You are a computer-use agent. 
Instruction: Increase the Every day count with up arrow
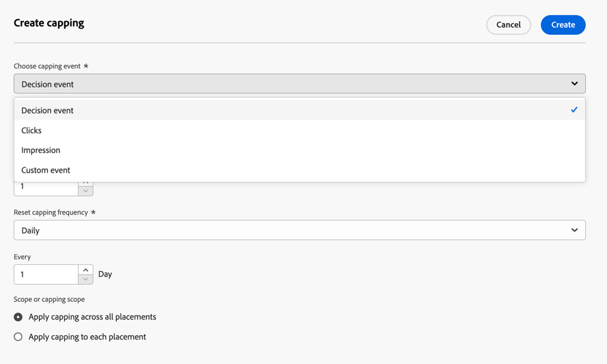(85, 270)
